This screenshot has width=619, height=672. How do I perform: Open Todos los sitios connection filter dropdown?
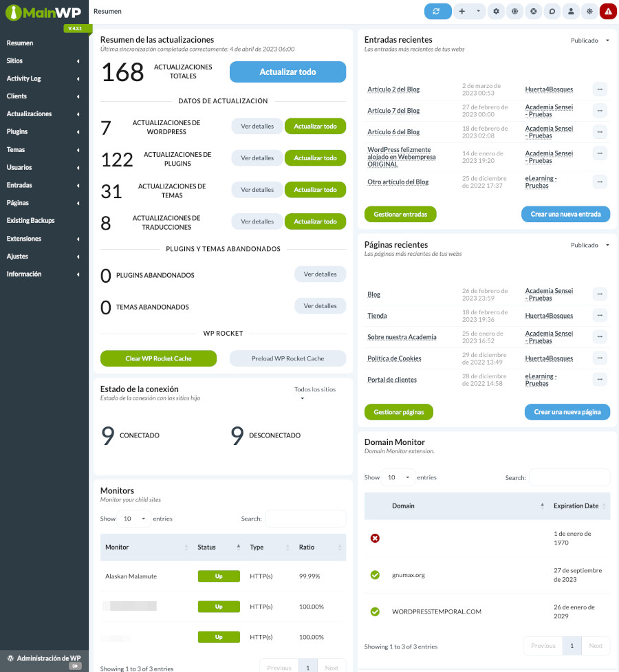[x=314, y=393]
